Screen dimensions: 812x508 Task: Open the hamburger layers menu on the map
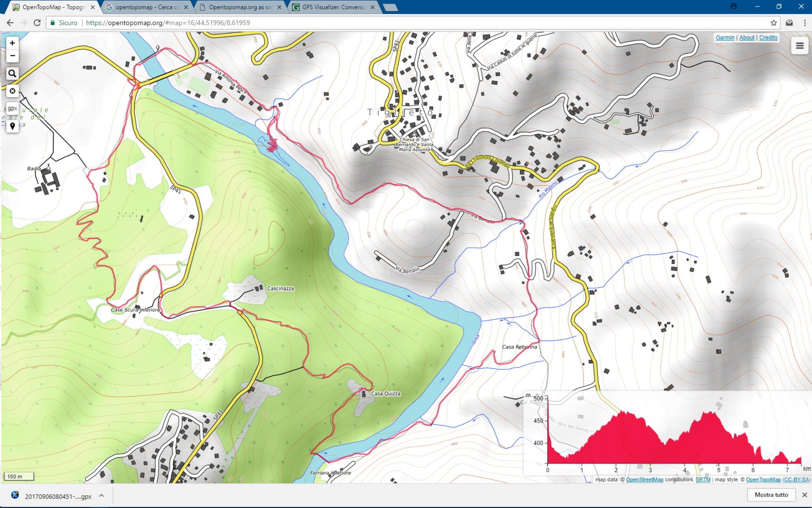tap(799, 46)
